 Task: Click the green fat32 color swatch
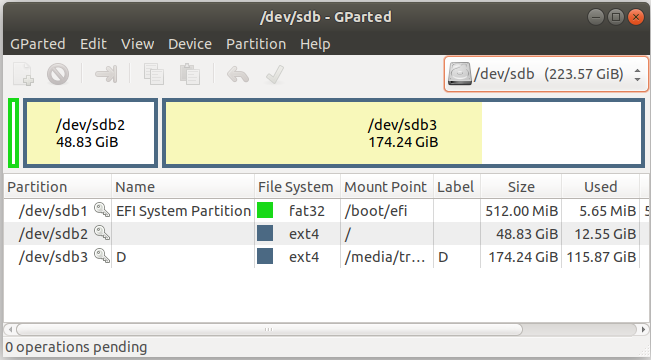point(265,211)
